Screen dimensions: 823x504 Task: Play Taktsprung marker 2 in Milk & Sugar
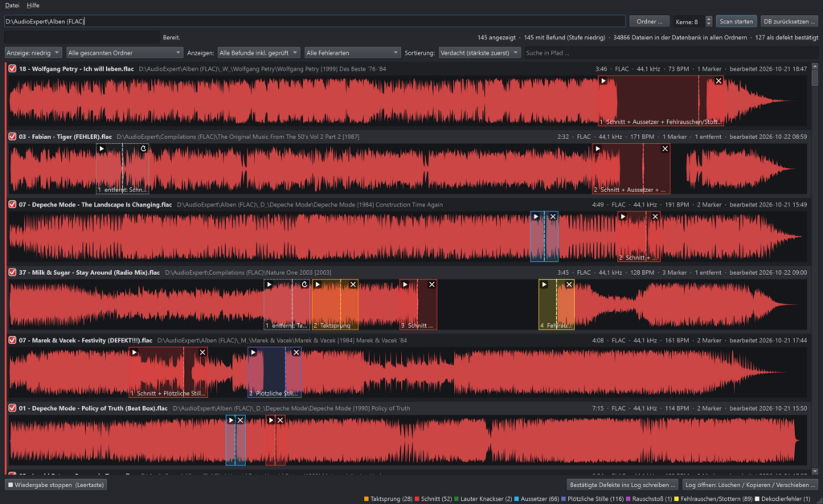[317, 285]
